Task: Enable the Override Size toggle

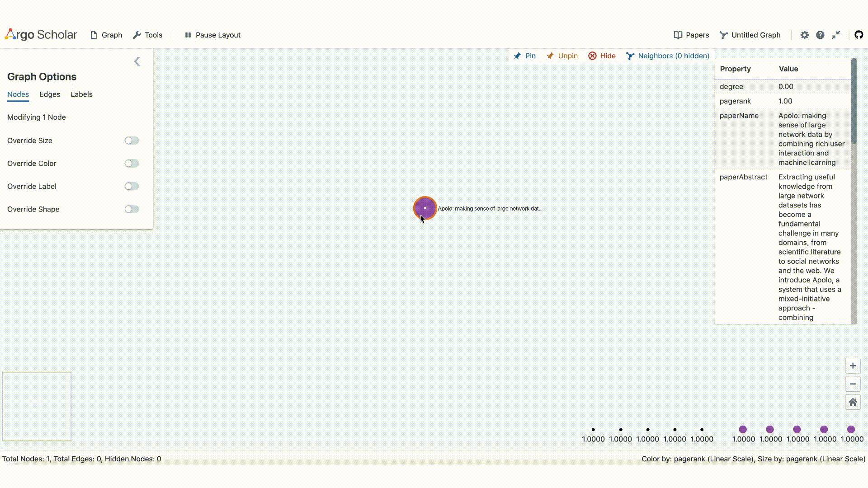Action: (132, 141)
